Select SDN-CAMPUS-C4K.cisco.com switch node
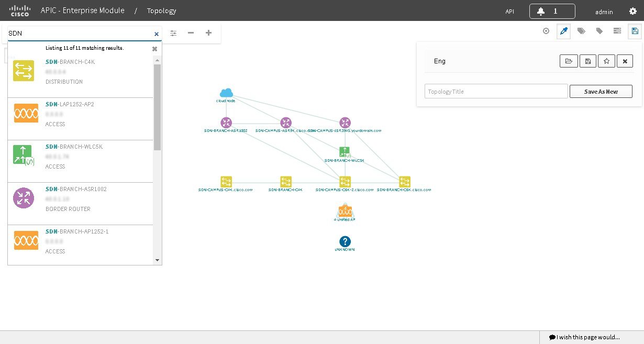Screen dimensions: 644x344 click(x=226, y=182)
